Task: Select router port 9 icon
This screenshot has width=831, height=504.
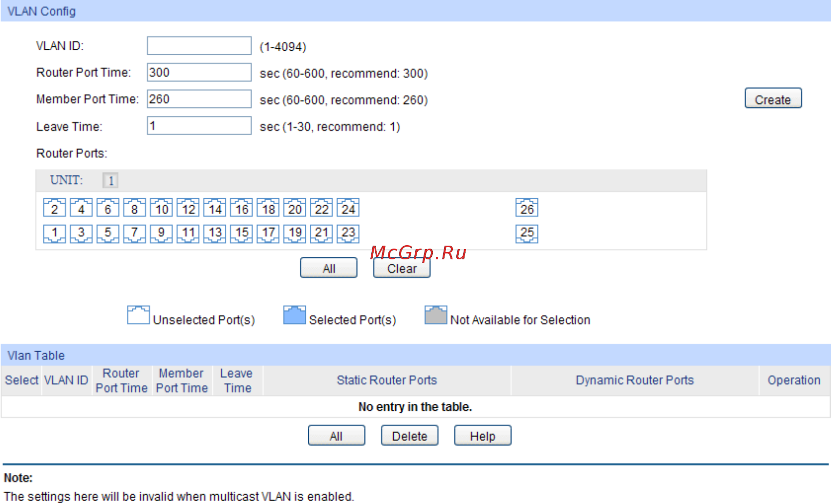Action: click(161, 233)
